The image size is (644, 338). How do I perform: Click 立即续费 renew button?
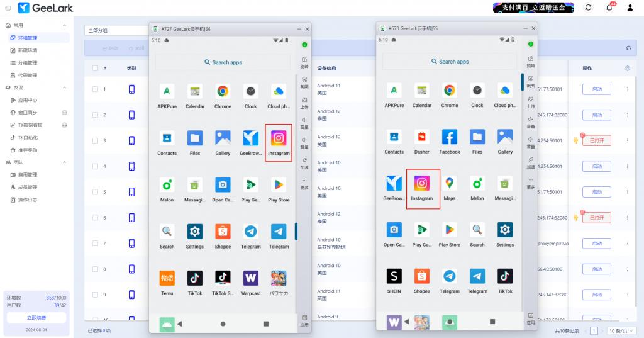pos(36,318)
